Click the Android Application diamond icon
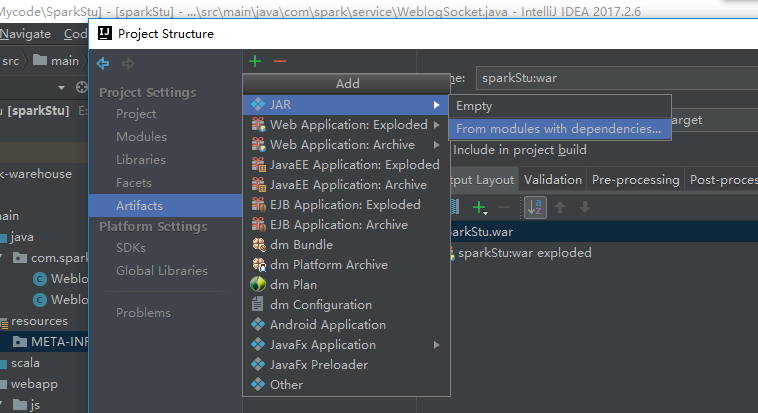 point(258,324)
